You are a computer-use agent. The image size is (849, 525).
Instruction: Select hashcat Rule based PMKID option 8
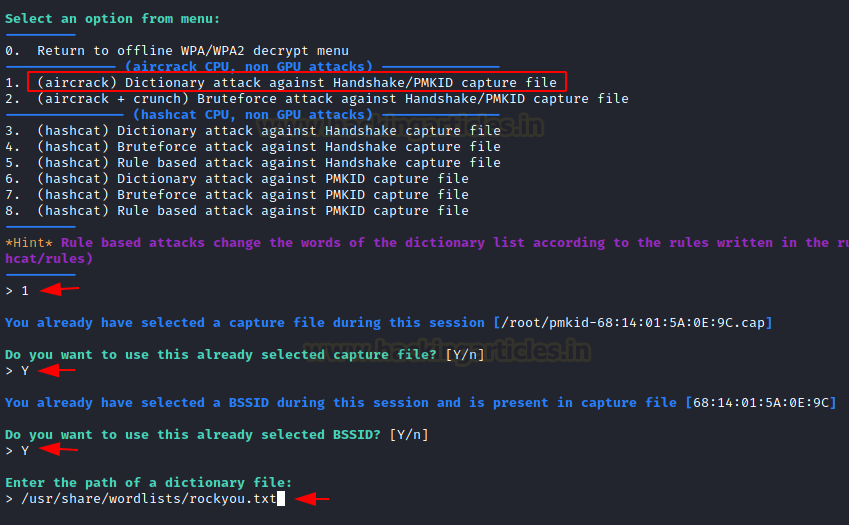coord(237,211)
